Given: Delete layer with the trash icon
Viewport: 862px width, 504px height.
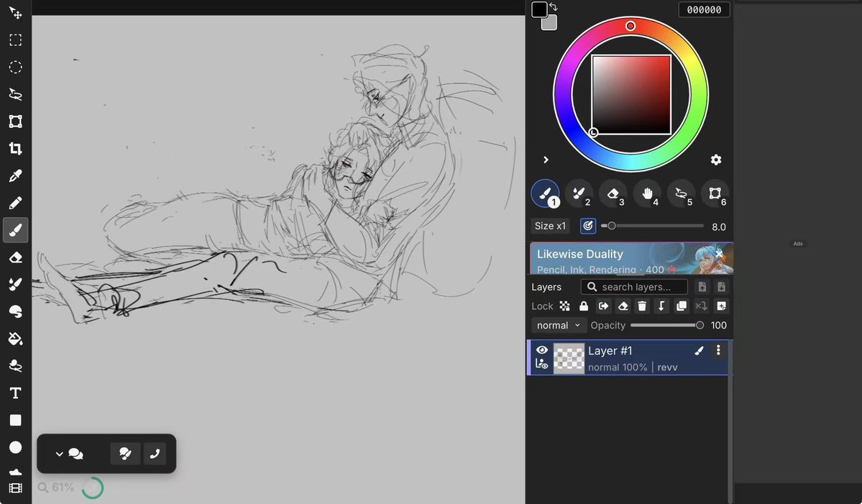Looking at the screenshot, I should click(x=642, y=306).
